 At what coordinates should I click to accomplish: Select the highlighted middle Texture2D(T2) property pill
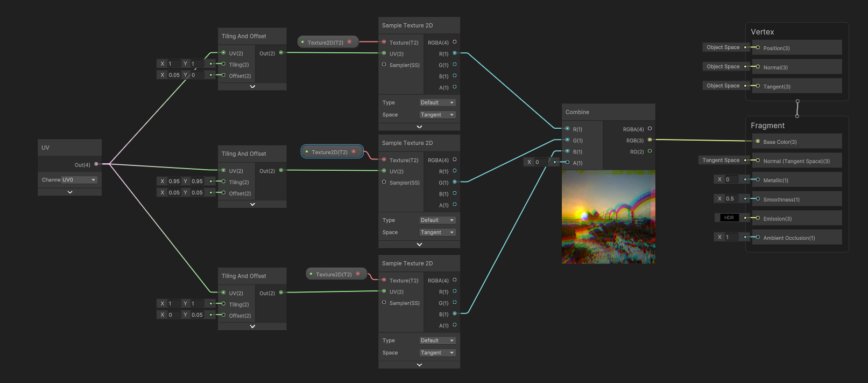332,152
